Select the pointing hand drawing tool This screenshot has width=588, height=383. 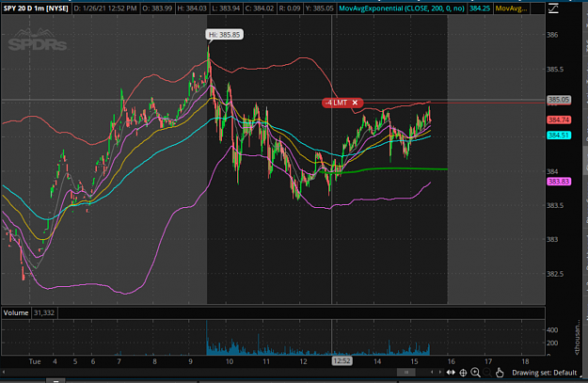pyautogui.click(x=500, y=373)
